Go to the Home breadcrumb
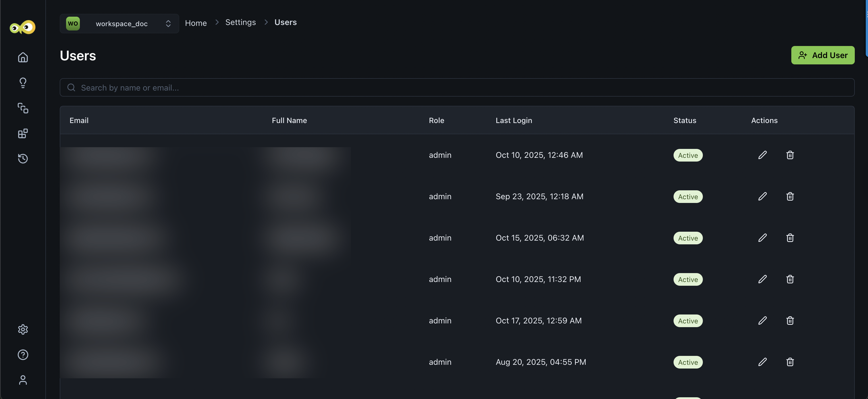868x399 pixels. click(196, 23)
